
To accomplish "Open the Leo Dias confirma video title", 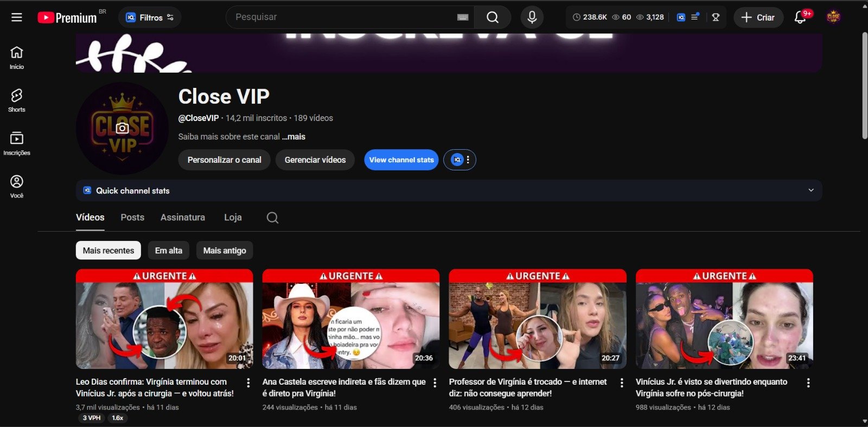I will [x=155, y=387].
